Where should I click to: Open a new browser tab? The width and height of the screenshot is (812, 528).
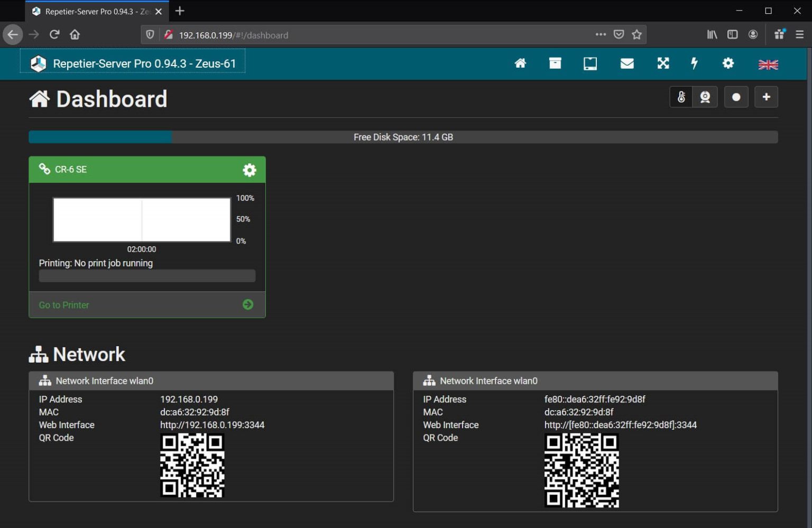coord(179,11)
